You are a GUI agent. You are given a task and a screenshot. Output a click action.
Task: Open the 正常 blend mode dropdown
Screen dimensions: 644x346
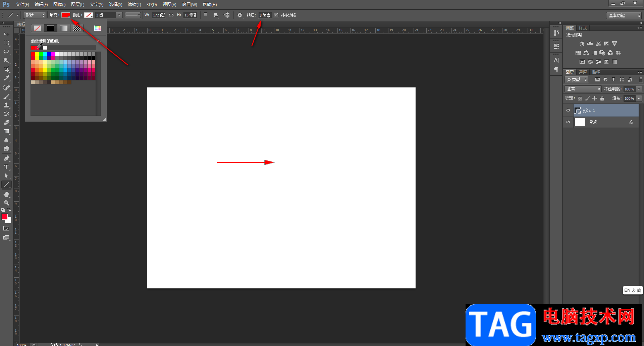583,89
